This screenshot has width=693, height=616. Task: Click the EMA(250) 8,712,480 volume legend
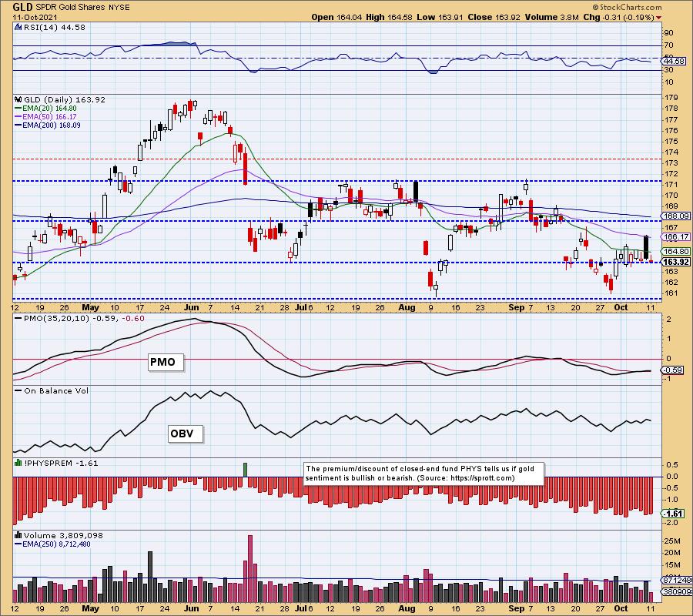coord(52,544)
